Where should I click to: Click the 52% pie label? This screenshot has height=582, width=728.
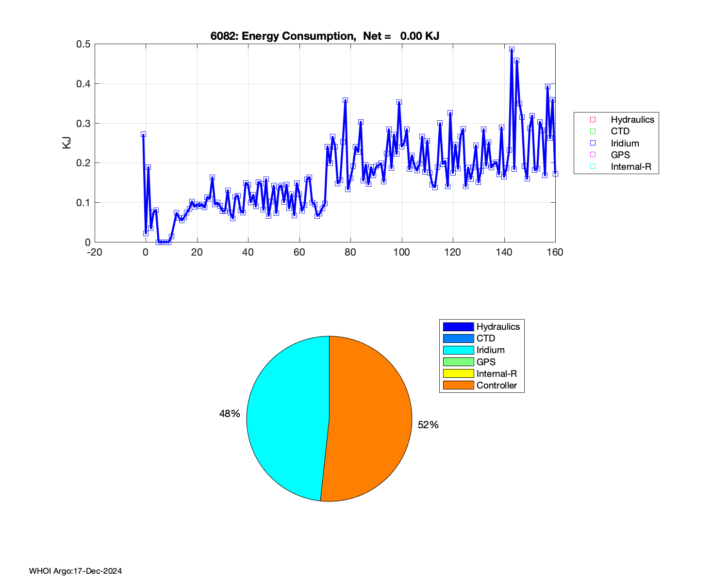pos(428,425)
